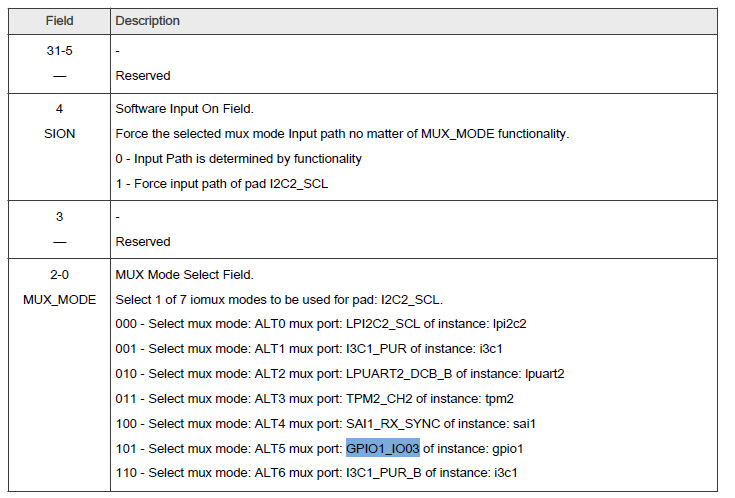Click the MUX_MODE field name

click(59, 299)
